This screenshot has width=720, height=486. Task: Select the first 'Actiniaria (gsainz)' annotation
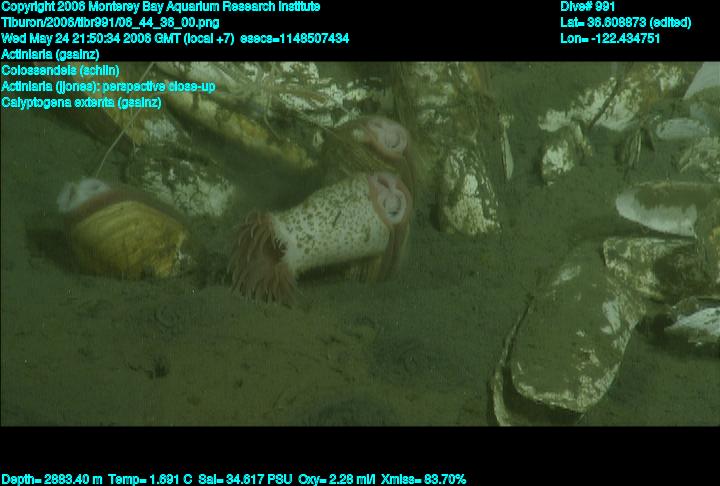[x=51, y=54]
